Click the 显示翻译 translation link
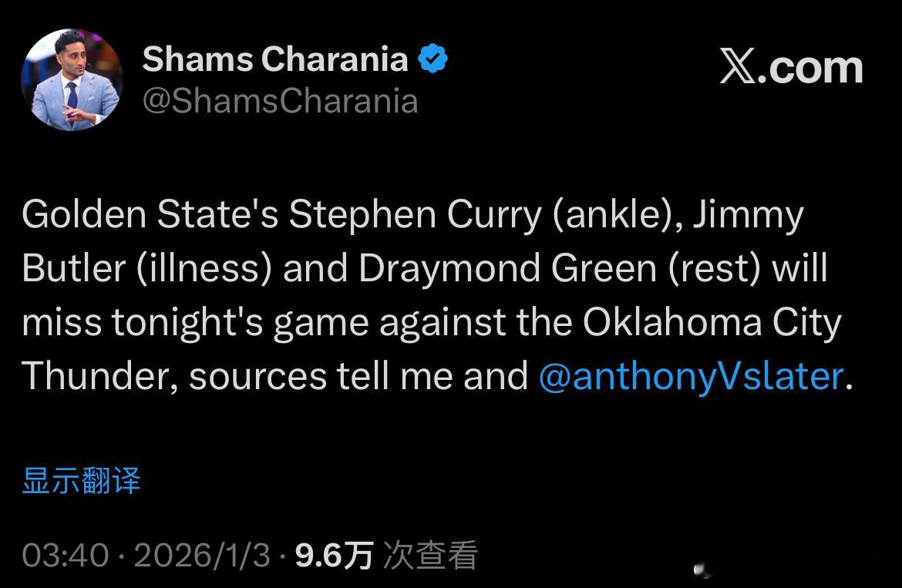This screenshot has height=588, width=902. point(82,480)
